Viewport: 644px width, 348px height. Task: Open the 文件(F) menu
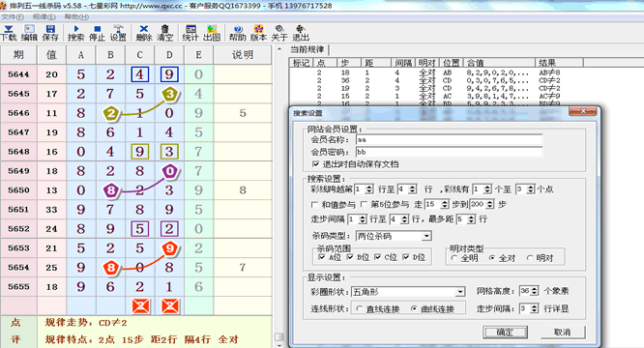click(13, 16)
